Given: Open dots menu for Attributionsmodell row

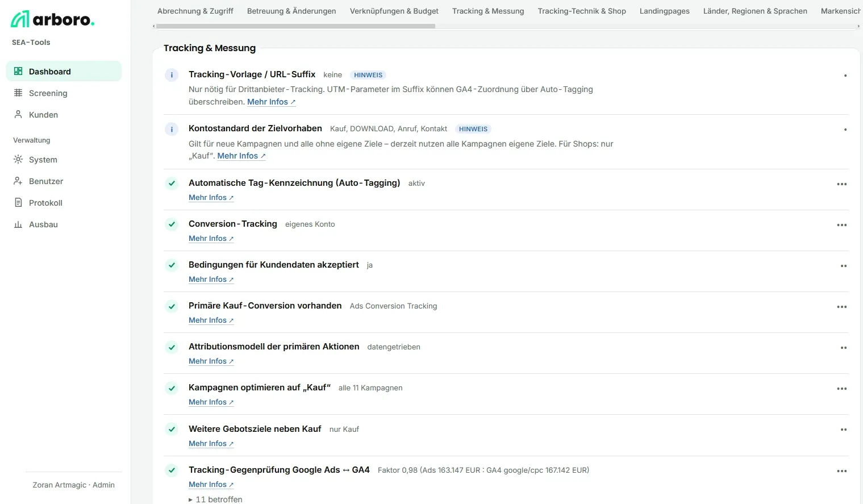Looking at the screenshot, I should click(844, 348).
